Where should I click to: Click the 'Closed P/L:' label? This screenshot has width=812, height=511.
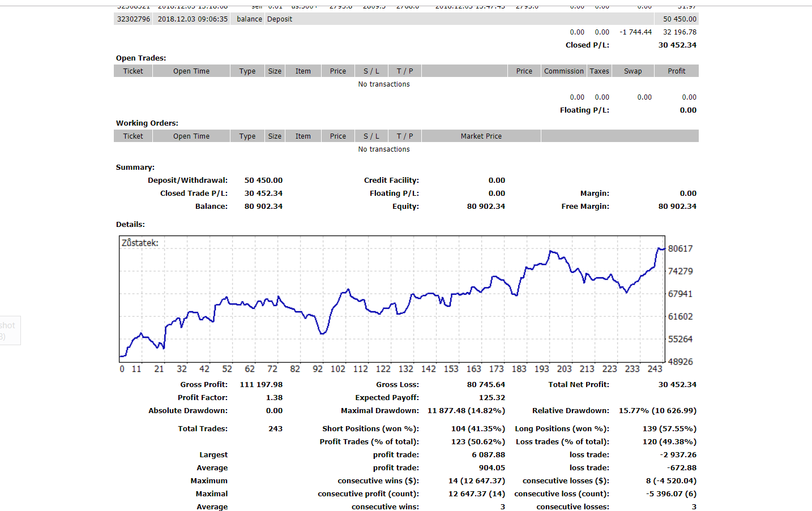coord(587,45)
